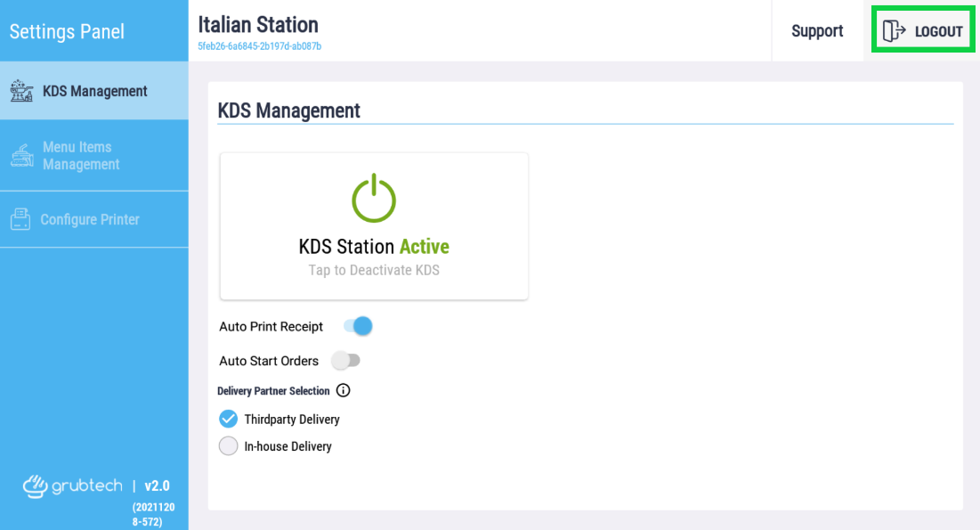Click the grubtech logo icon
The width and height of the screenshot is (980, 530).
36,486
